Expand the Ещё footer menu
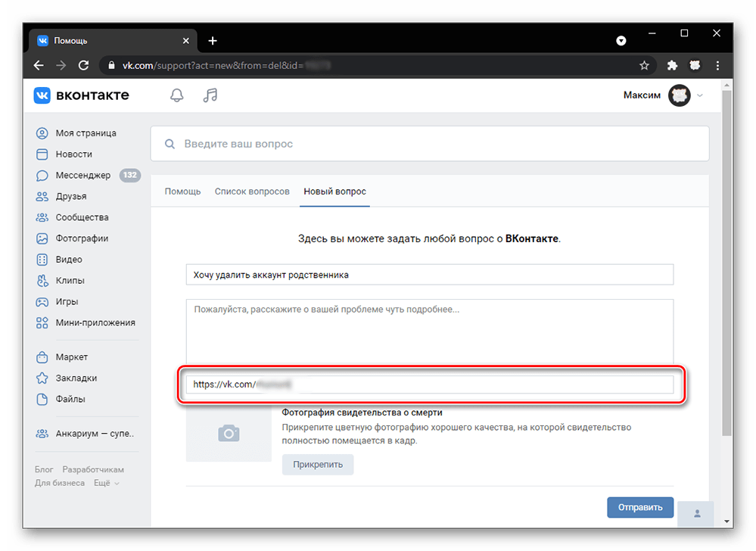The width and height of the screenshot is (756, 551). (107, 483)
